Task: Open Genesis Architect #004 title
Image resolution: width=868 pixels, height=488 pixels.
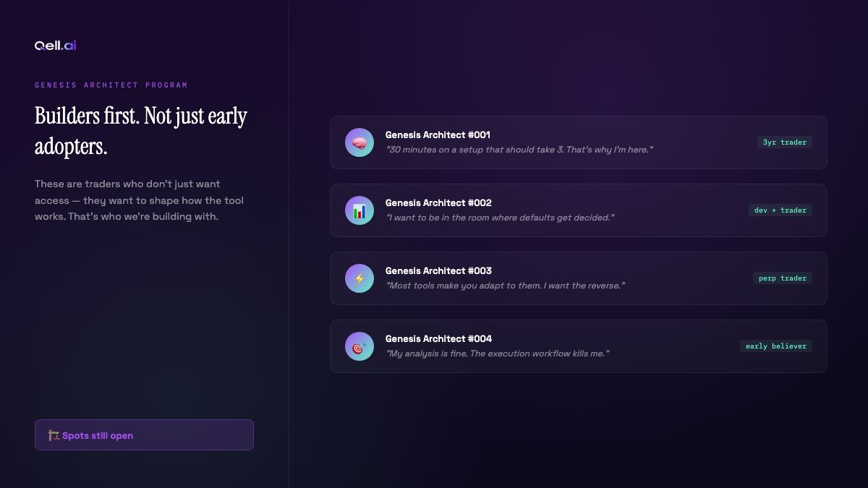Action: pos(438,339)
